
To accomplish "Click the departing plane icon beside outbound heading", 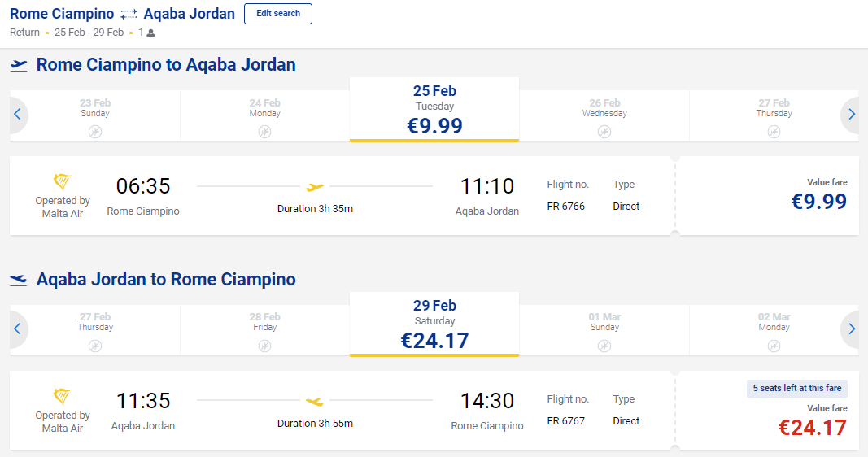I will [19, 65].
